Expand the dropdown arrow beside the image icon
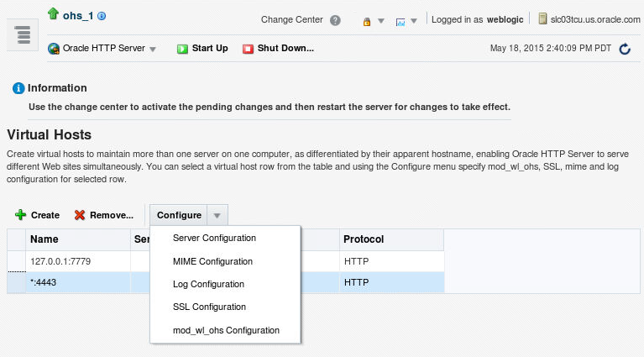The image size is (644, 357). tap(414, 21)
